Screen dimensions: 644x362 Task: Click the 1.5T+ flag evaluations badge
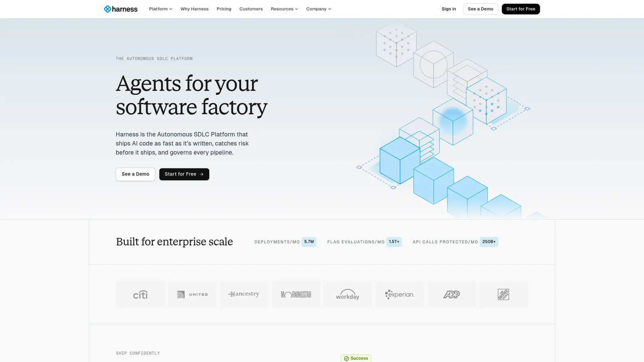coord(394,242)
